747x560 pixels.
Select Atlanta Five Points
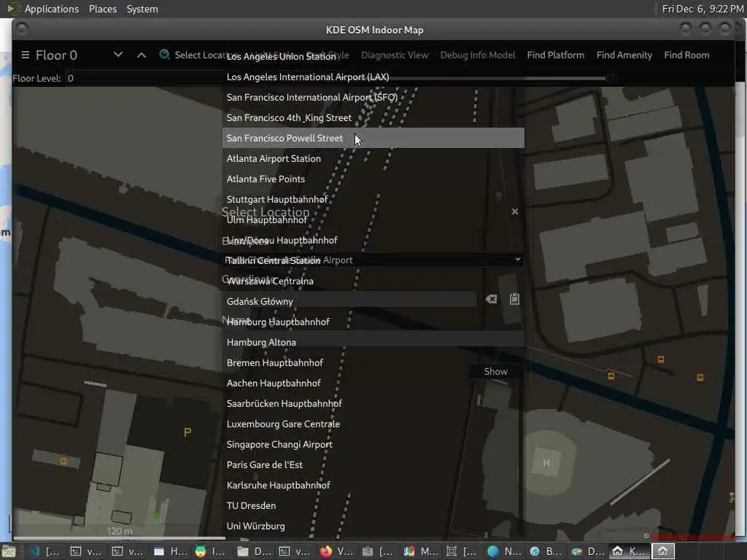(373, 179)
